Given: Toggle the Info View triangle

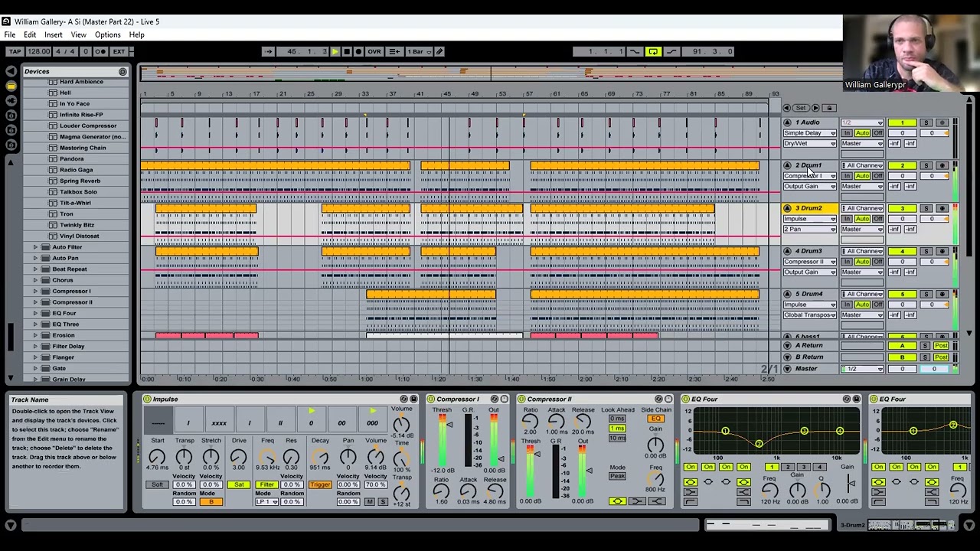Looking at the screenshot, I should [11, 525].
